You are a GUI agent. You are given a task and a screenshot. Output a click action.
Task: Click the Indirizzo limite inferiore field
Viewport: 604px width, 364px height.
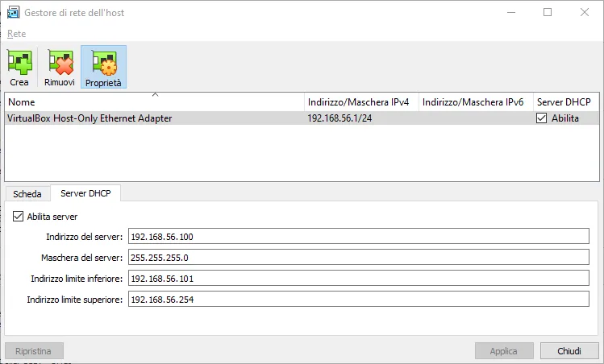359,278
